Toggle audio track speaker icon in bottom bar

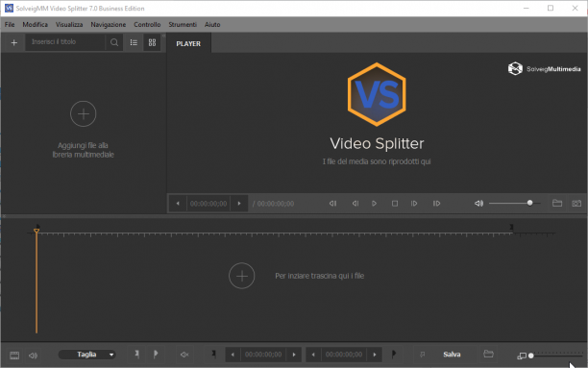pyautogui.click(x=33, y=356)
